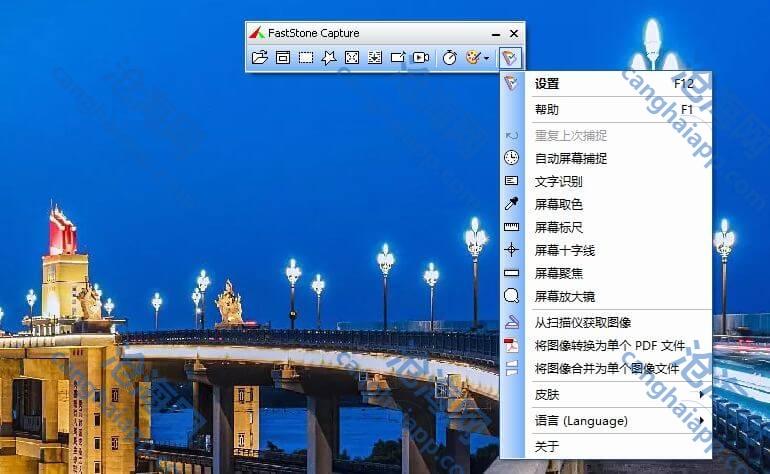Viewport: 770px width, 474px height.
Task: Select Capture Fixed Region tool
Action: (398, 58)
